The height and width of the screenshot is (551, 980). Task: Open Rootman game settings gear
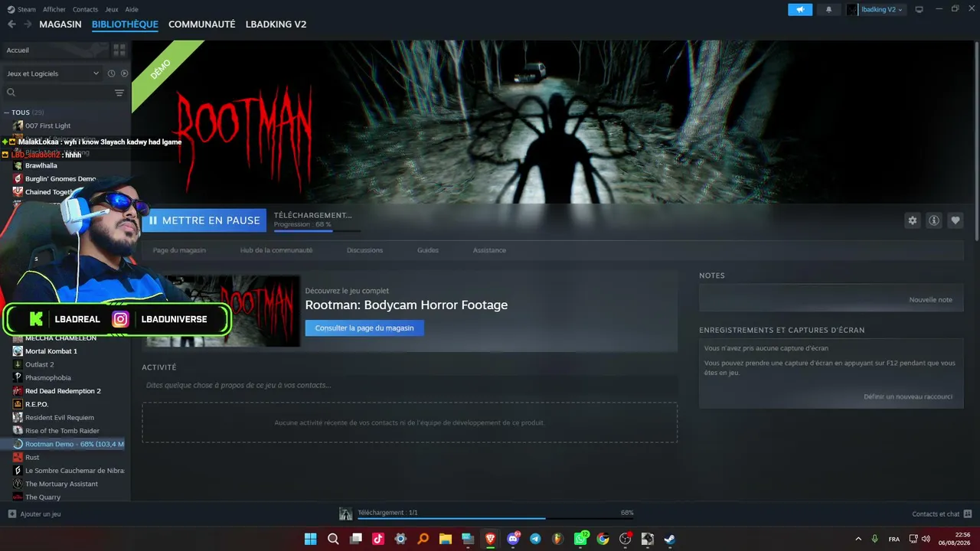tap(912, 220)
